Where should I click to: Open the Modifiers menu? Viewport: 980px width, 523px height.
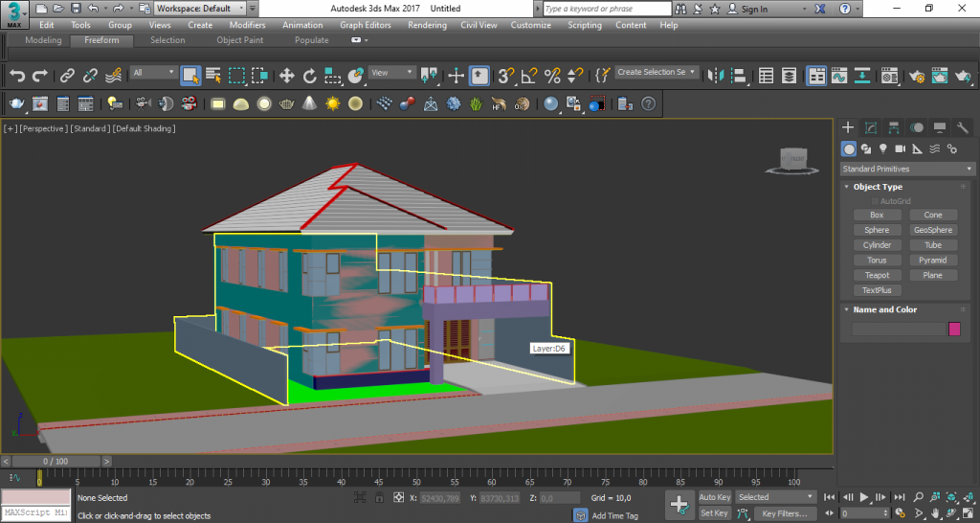coord(247,25)
